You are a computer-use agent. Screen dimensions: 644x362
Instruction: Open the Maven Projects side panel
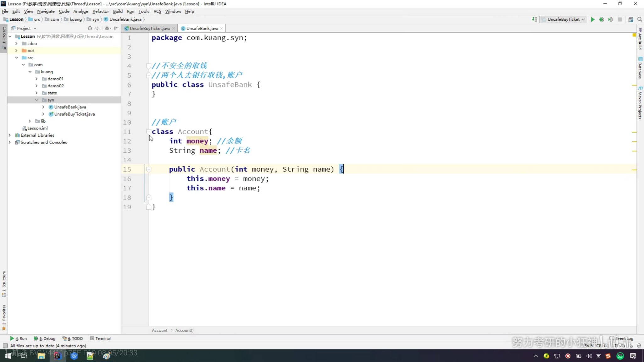[640, 103]
